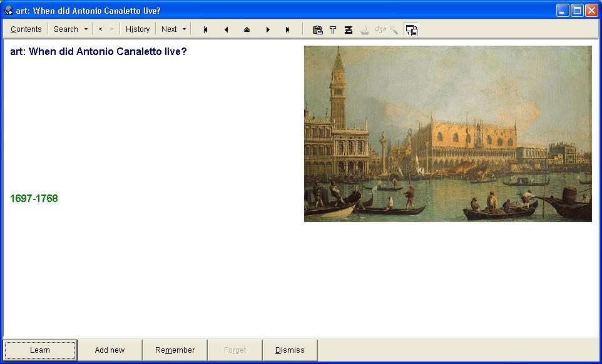This screenshot has width=602, height=364.
Task: Expand the Next dropdown arrow
Action: (184, 29)
